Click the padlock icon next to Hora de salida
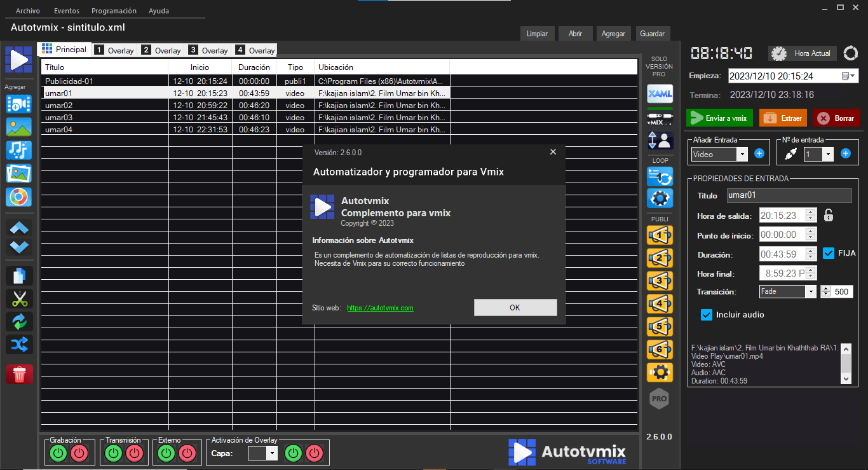Screen dimensions: 868x470 (x=829, y=216)
